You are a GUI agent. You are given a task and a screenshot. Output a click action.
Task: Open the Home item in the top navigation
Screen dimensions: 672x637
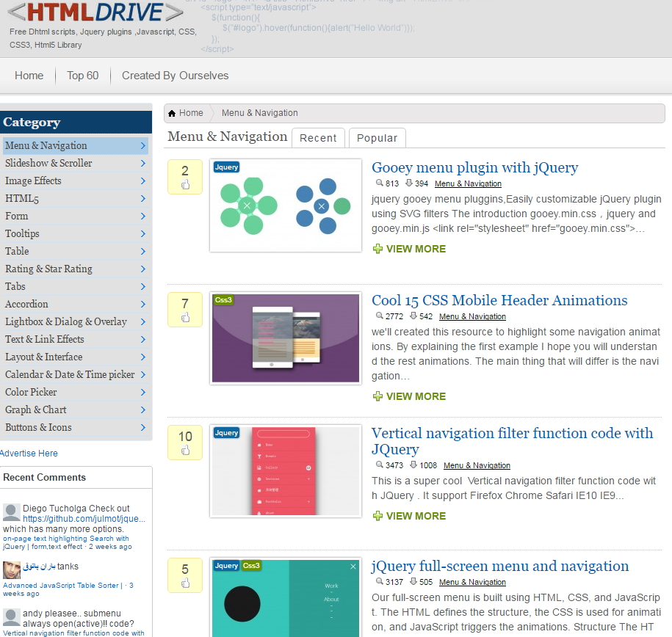click(x=29, y=76)
